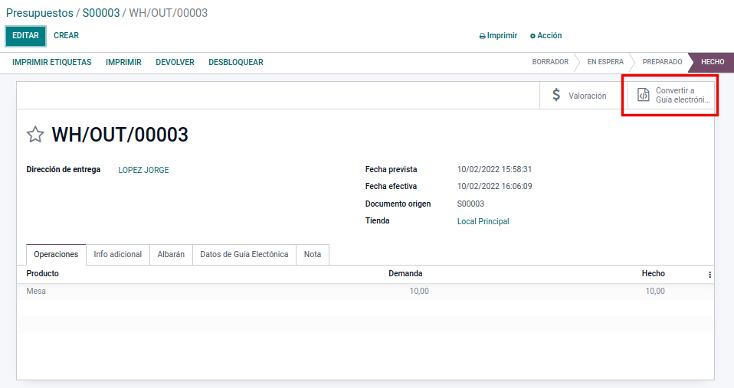Open the LOPEZ JORGE delivery address link
The width and height of the screenshot is (734, 388).
click(144, 170)
